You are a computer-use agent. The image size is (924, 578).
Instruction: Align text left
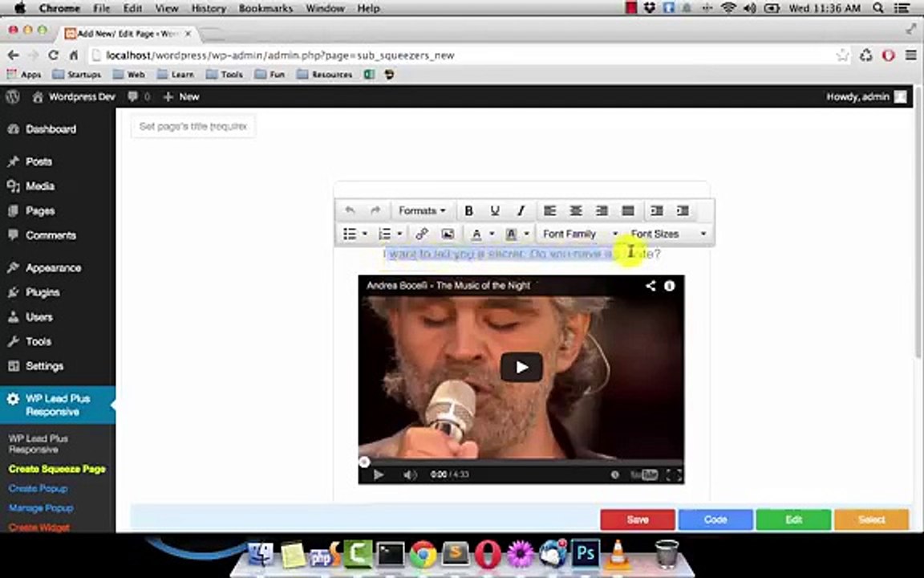(x=549, y=210)
